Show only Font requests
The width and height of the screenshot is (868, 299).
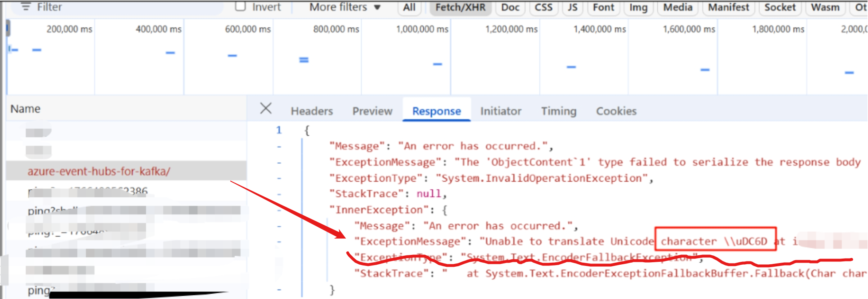pos(603,7)
